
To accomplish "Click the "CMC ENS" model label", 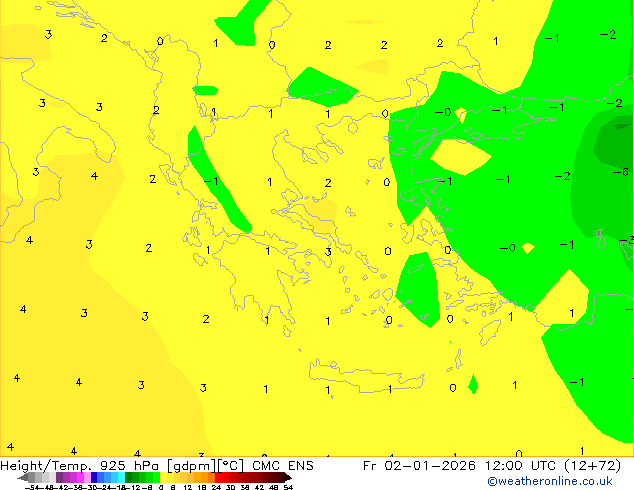I will coord(283,466).
